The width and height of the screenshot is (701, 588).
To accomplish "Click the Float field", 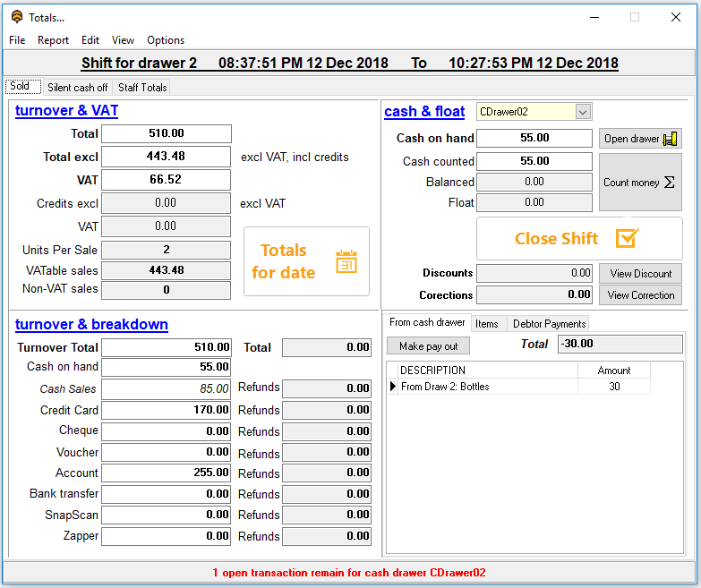I will (x=534, y=202).
